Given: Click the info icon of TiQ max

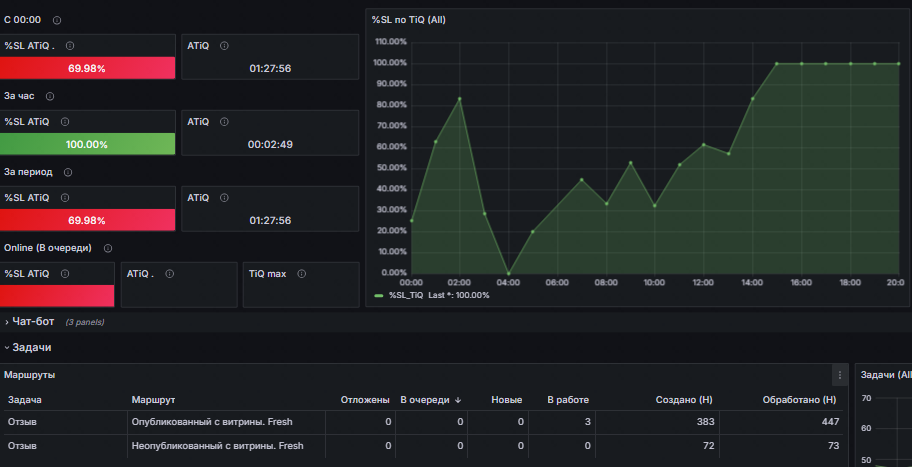Looking at the screenshot, I should click(301, 274).
